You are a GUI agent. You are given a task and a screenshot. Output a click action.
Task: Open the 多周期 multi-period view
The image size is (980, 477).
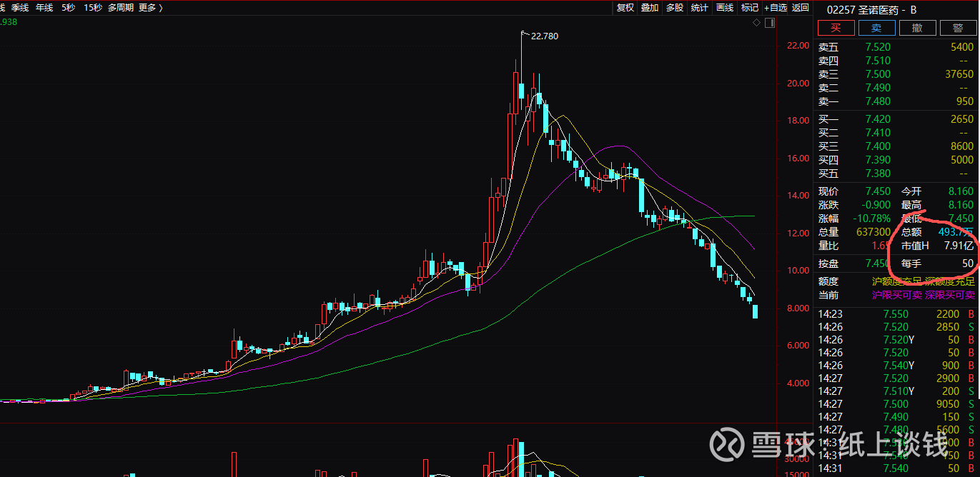121,8
